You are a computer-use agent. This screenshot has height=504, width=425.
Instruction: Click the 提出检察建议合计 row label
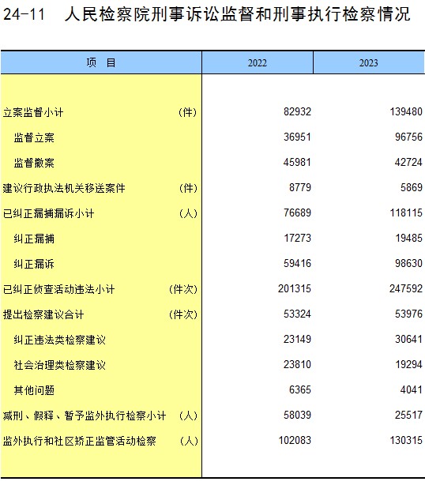tap(43, 314)
